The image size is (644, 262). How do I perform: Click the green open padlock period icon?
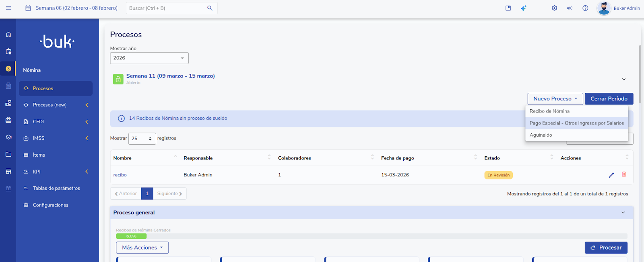[x=118, y=79]
